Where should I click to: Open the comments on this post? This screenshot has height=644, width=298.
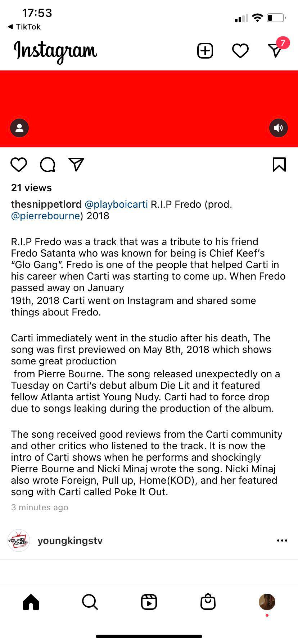click(47, 164)
